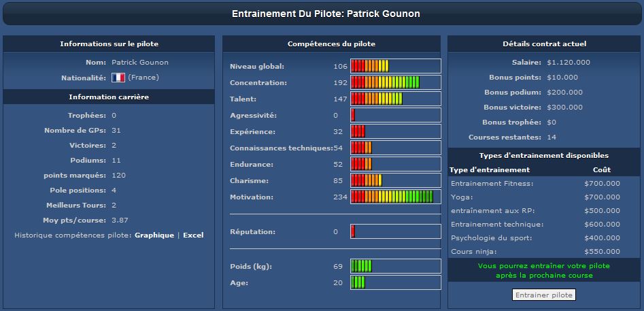Open the Graphique skill history link
Screen dimensions: 644x311
point(154,235)
